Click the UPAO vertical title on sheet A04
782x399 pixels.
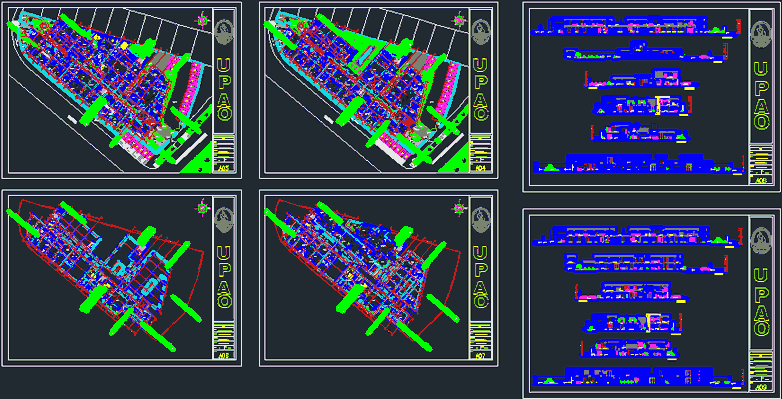(481, 90)
